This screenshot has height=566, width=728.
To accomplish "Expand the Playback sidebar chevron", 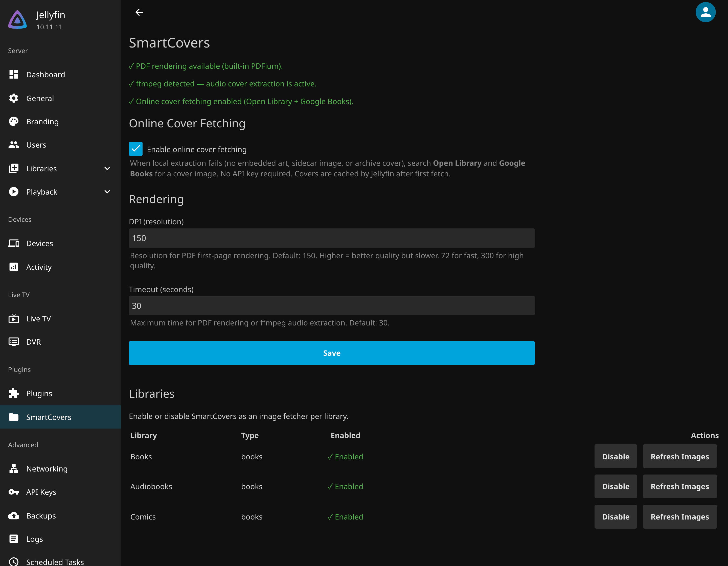I will tap(107, 192).
